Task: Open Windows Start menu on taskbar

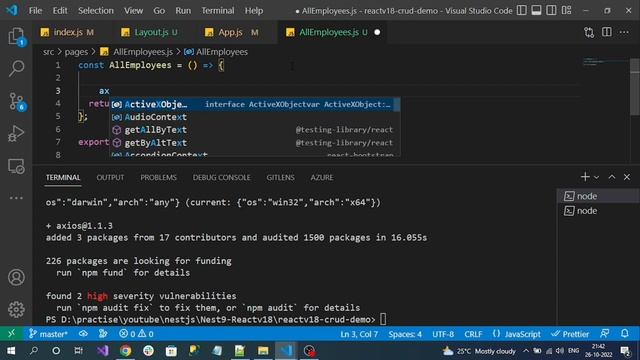Action: point(11,351)
